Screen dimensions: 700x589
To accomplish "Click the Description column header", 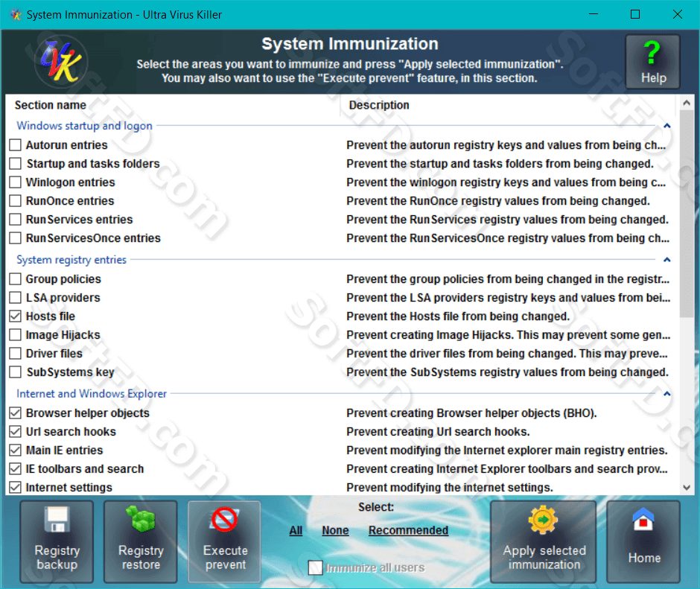I will click(508, 106).
